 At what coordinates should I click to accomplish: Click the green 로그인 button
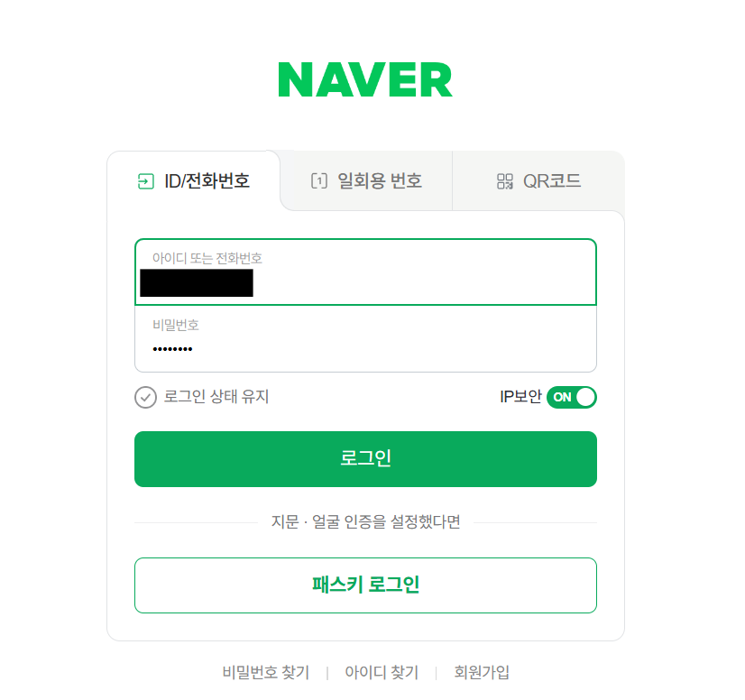point(365,459)
